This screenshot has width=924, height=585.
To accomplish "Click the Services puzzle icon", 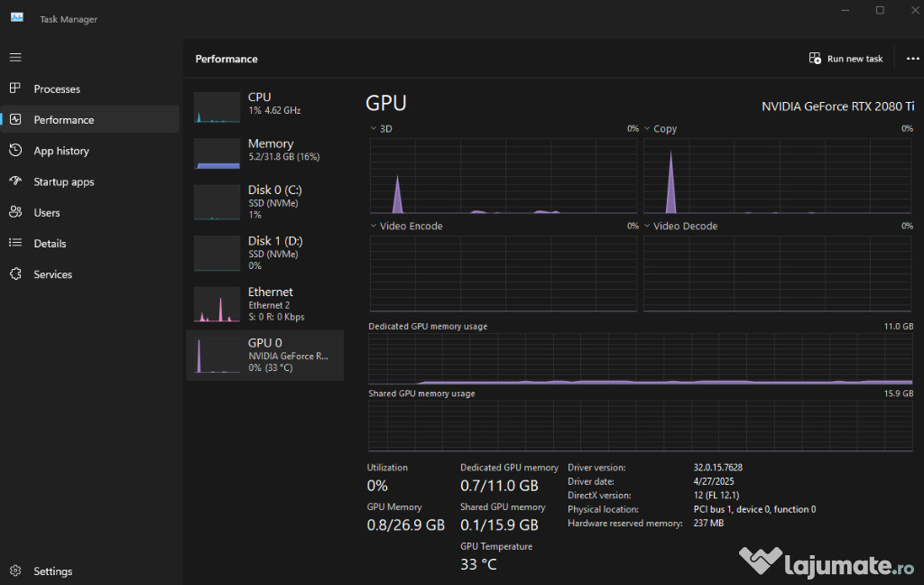I will pos(15,274).
